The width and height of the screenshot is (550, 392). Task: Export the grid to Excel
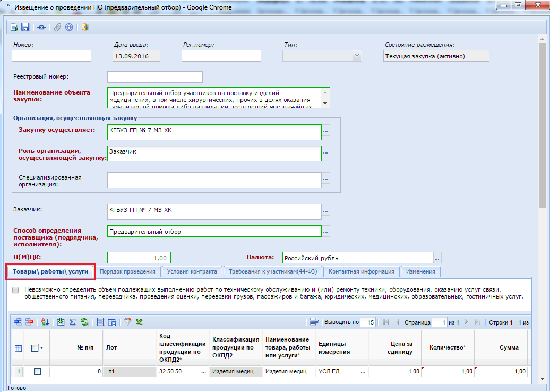coord(139,322)
